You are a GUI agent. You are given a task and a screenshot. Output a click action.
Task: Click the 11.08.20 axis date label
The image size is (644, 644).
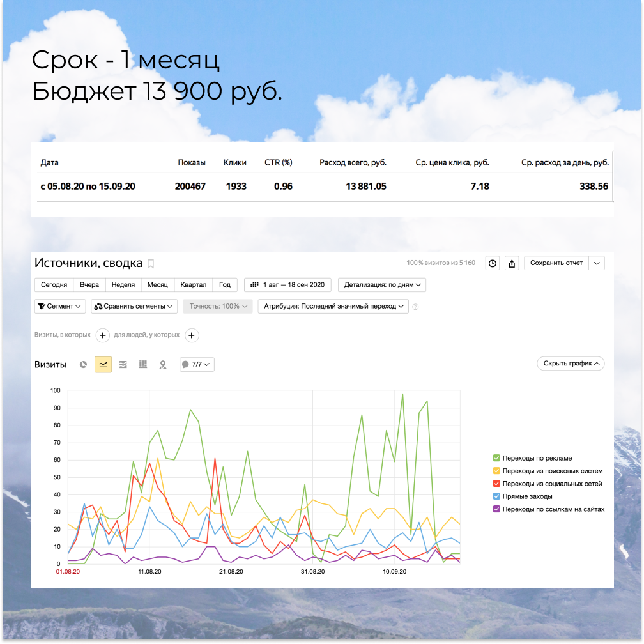click(149, 572)
